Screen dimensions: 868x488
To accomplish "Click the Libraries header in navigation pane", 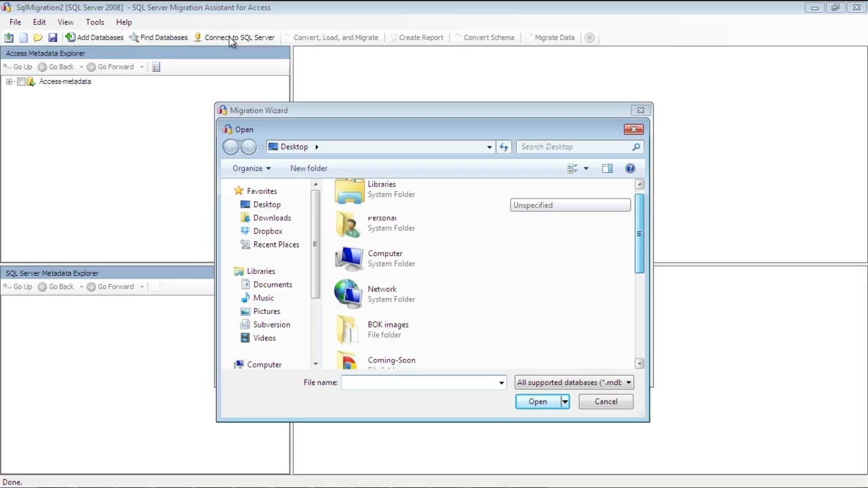I will pos(254,271).
